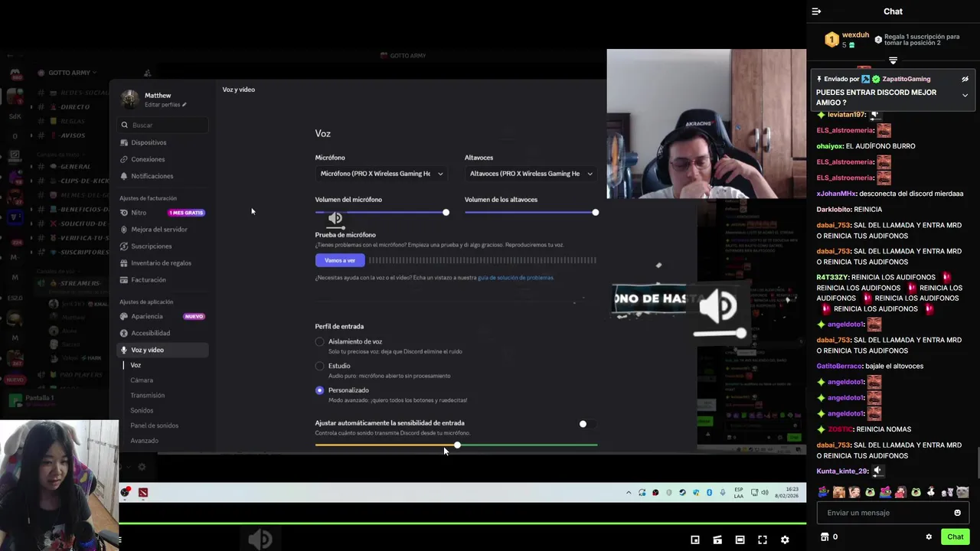The image size is (980, 551).
Task: Open the emoji picker in the message box
Action: click(x=957, y=513)
